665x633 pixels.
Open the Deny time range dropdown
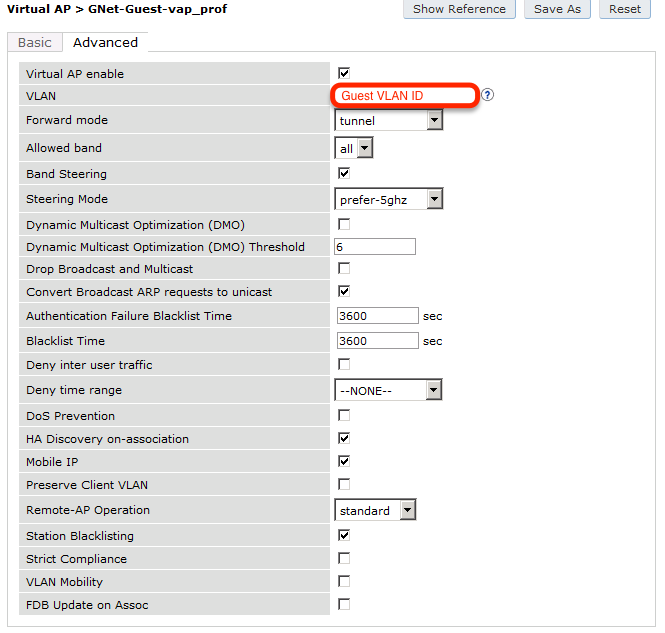pyautogui.click(x=388, y=390)
